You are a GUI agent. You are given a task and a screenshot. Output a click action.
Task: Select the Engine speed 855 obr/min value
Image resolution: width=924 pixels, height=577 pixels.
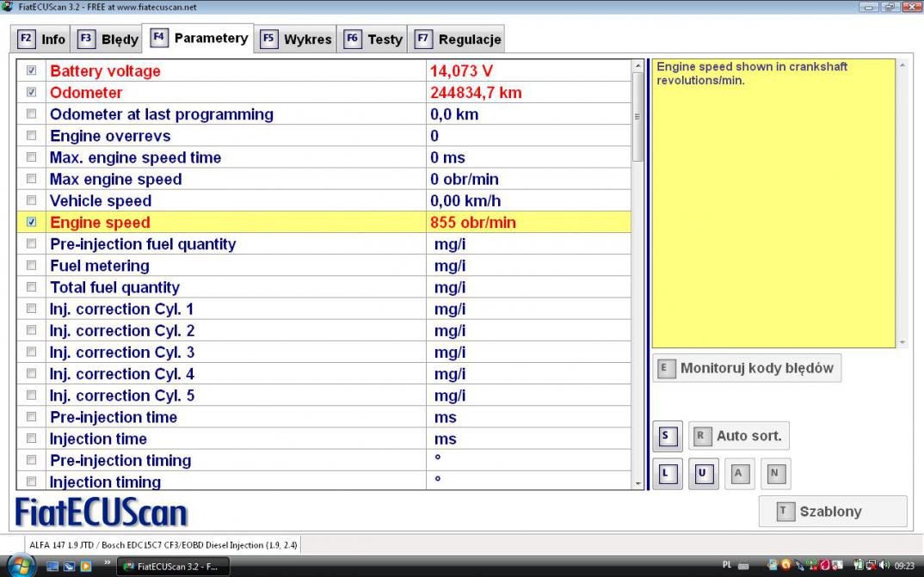[472, 223]
